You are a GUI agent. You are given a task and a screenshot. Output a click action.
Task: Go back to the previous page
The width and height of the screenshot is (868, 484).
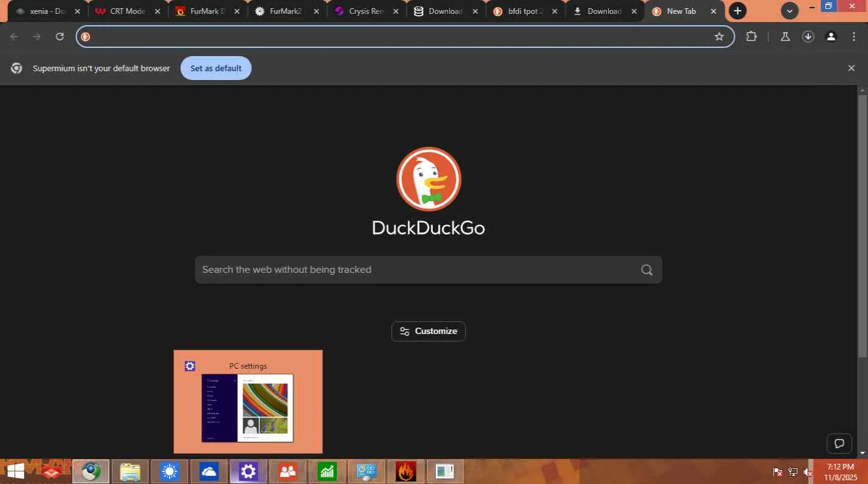click(x=14, y=37)
